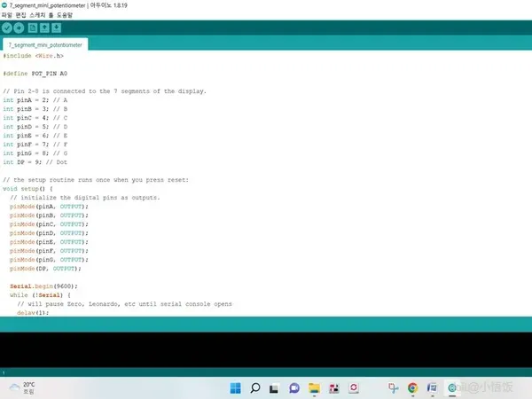Click the 'will pause Zero, Leonardo' comment
The width and height of the screenshot is (532, 399).
point(124,303)
